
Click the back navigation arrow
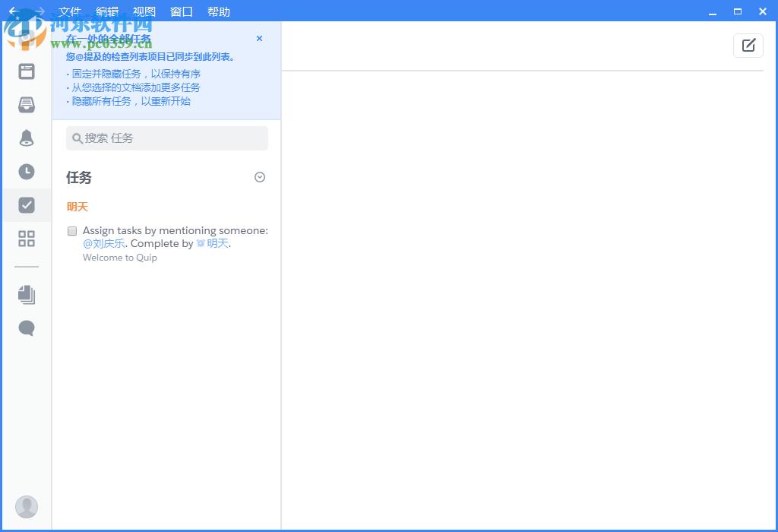14,11
